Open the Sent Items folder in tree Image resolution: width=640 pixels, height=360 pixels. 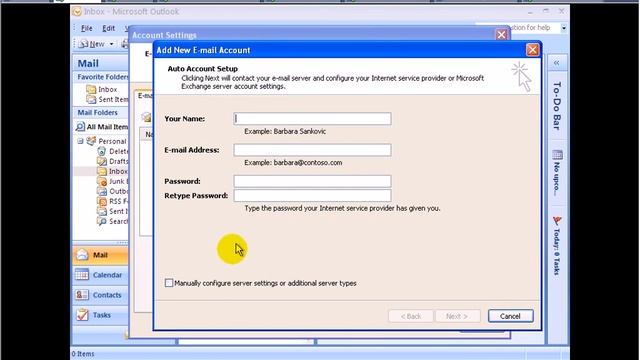(x=113, y=211)
